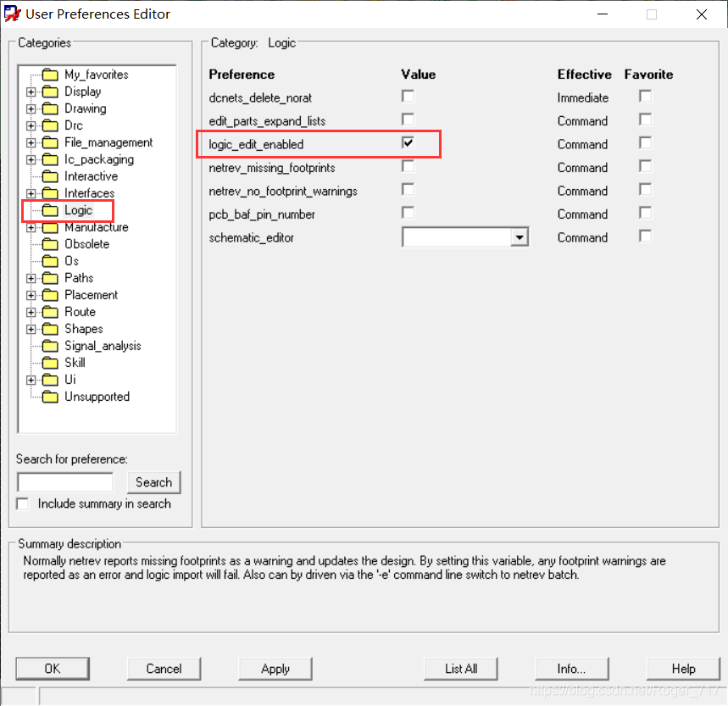Click the Interactive folder icon
728x706 pixels.
point(50,176)
